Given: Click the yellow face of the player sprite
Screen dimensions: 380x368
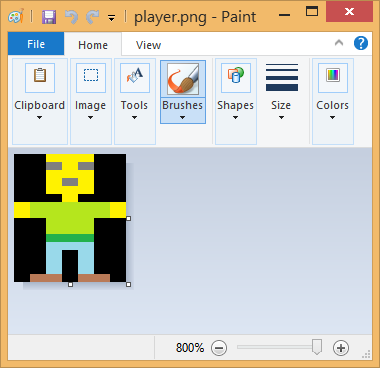Looking at the screenshot, I should (x=70, y=174).
